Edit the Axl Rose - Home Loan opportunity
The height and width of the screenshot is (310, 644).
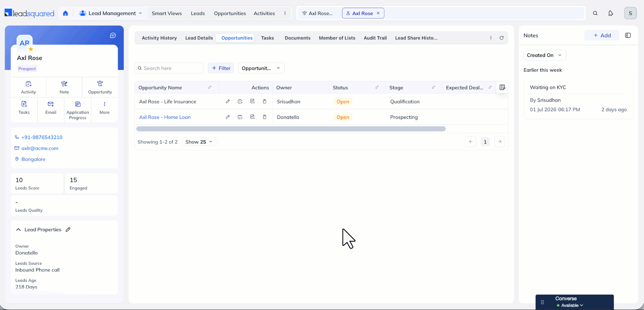[x=228, y=117]
